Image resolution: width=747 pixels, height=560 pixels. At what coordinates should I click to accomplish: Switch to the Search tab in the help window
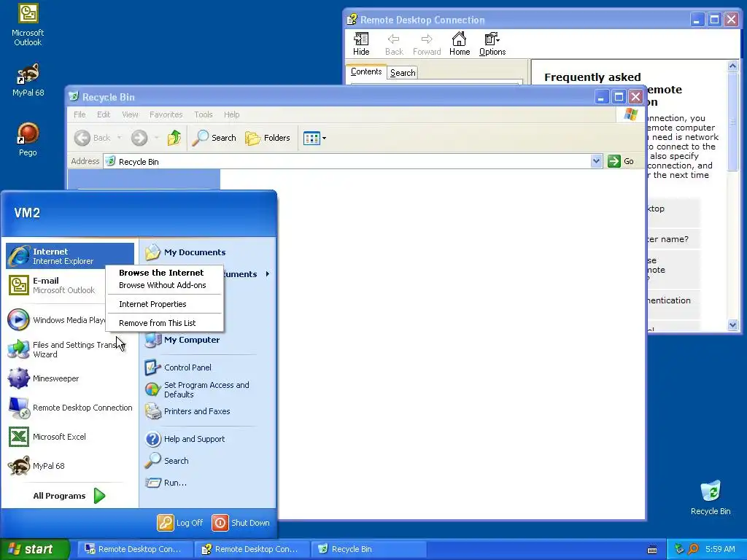403,73
